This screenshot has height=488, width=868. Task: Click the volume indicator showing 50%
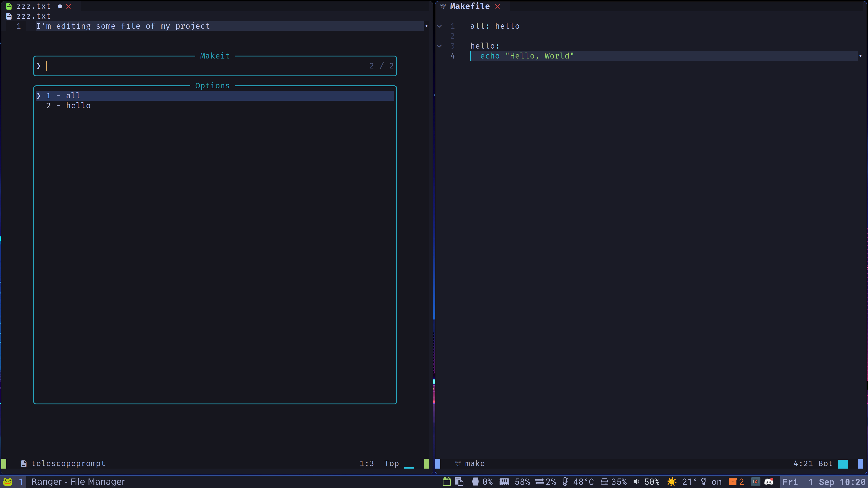[x=636, y=482]
